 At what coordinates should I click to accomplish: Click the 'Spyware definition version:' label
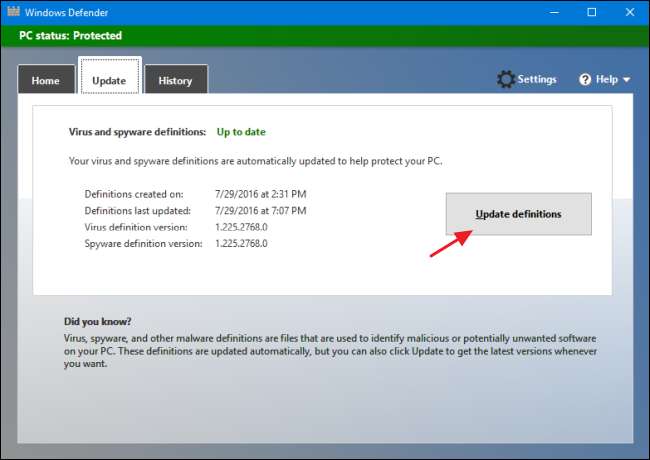(x=143, y=244)
